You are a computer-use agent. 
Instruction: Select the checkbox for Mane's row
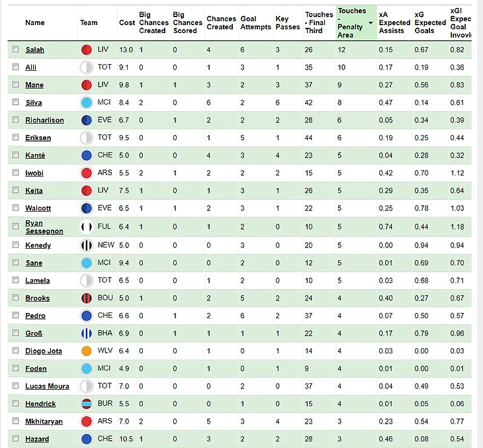(16, 85)
